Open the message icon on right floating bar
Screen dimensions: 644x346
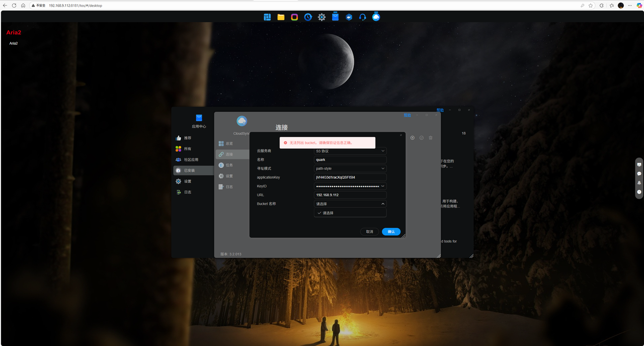pyautogui.click(x=639, y=164)
